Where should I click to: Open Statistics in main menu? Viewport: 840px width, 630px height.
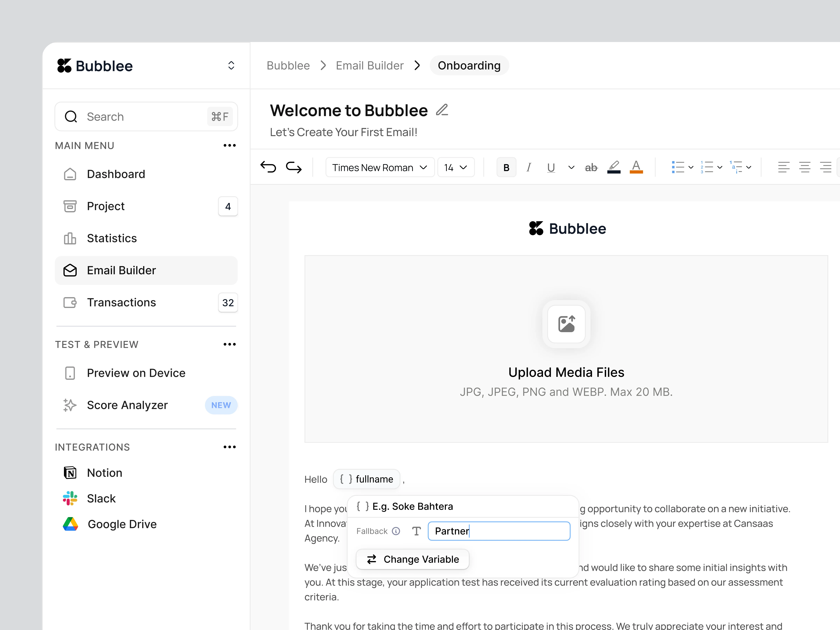click(112, 238)
